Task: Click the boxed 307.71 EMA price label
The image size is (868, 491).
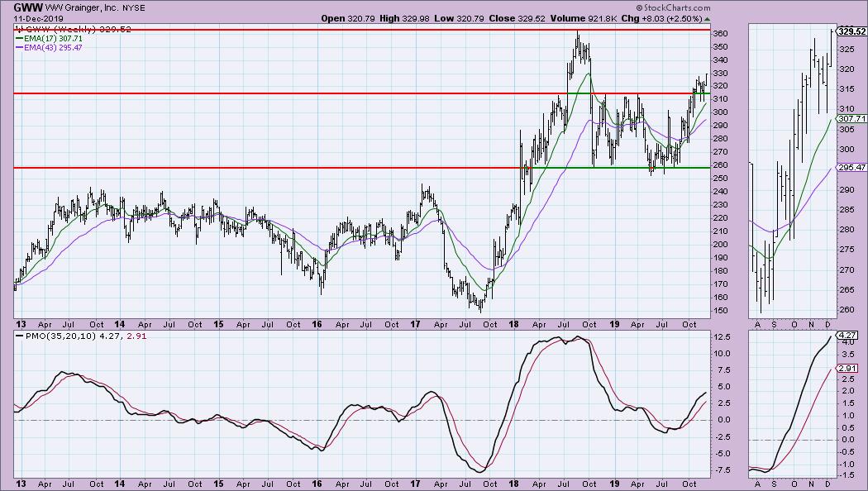Action: pos(852,118)
